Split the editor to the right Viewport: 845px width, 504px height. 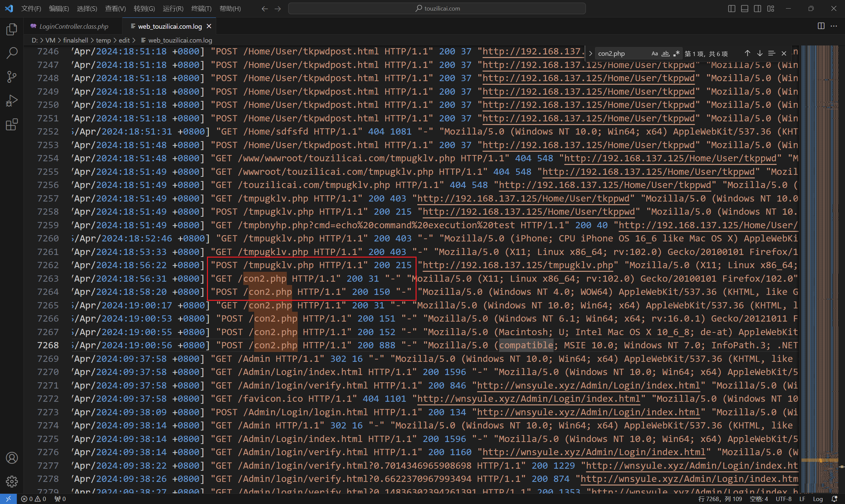821,26
